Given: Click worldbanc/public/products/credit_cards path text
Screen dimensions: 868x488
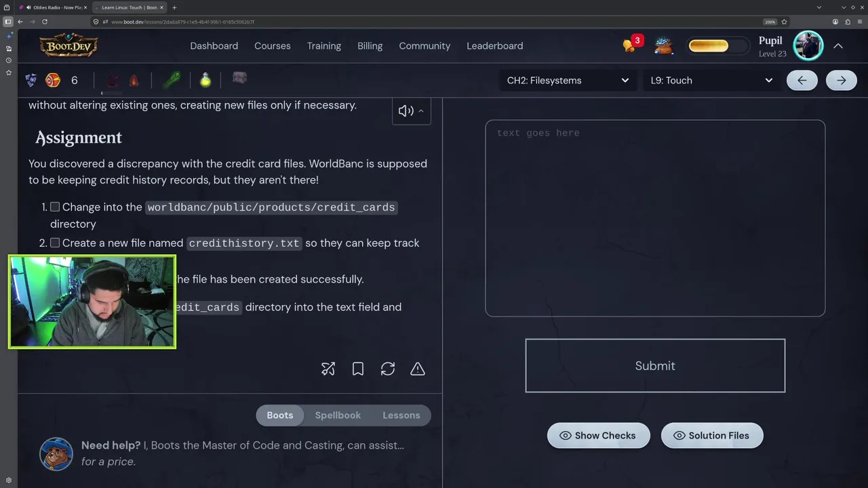Looking at the screenshot, I should click(271, 207).
